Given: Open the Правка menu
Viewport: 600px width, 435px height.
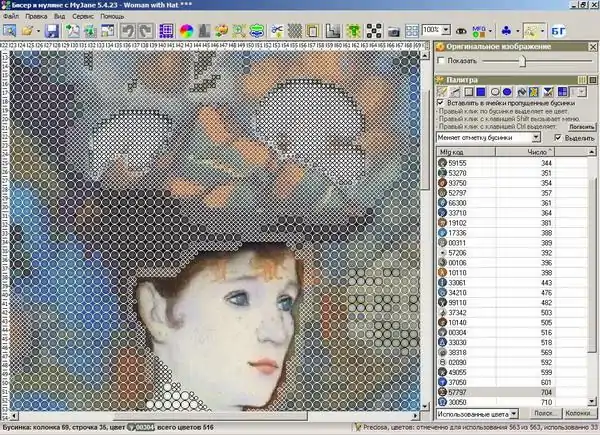Looking at the screenshot, I should 36,16.
